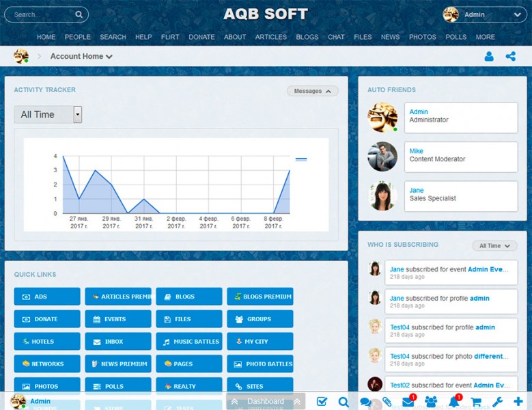Screen dimensions: 532x410
Task: Open the different... photo link
Action: pyautogui.click(x=491, y=357)
